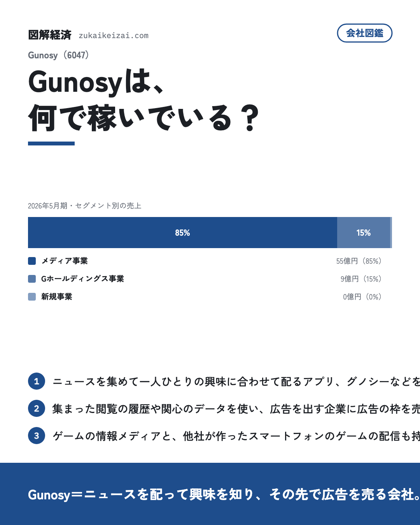Image resolution: width=420 pixels, height=525 pixels.
Task: Select the 新規事業 legend label
Action: pos(57,297)
